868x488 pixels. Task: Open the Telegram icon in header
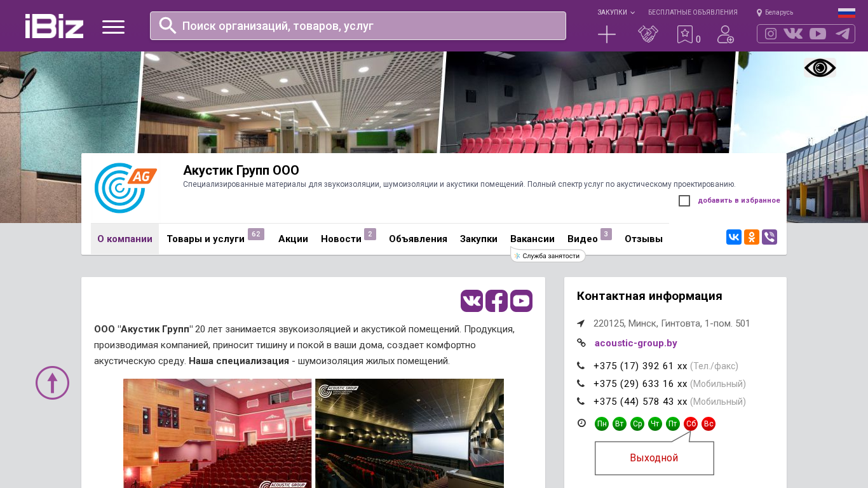click(x=843, y=34)
